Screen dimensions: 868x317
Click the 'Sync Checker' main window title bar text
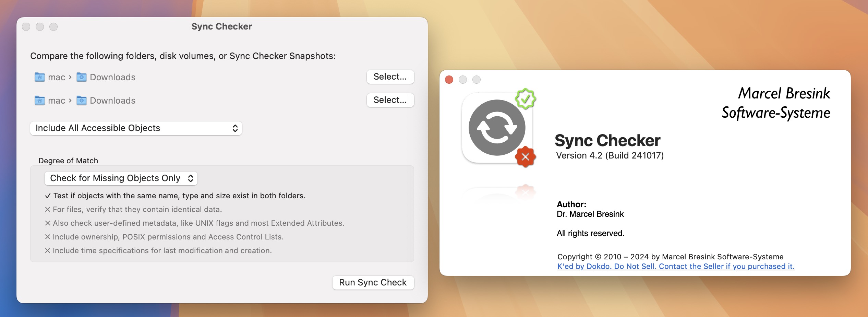point(222,26)
